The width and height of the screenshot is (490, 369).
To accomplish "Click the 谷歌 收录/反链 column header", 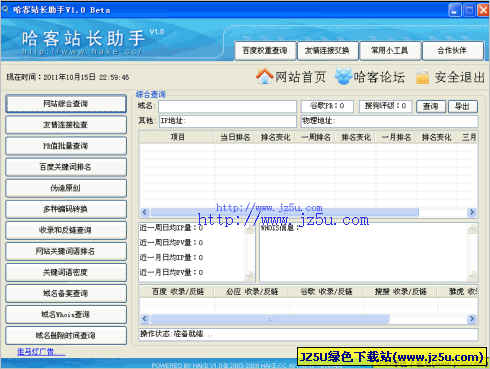I will point(327,292).
